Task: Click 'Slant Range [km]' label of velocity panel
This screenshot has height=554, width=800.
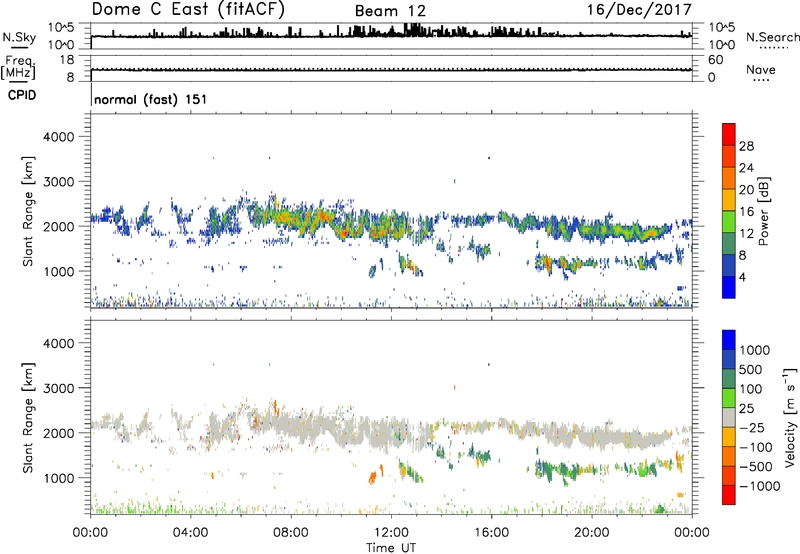Action: [28, 417]
